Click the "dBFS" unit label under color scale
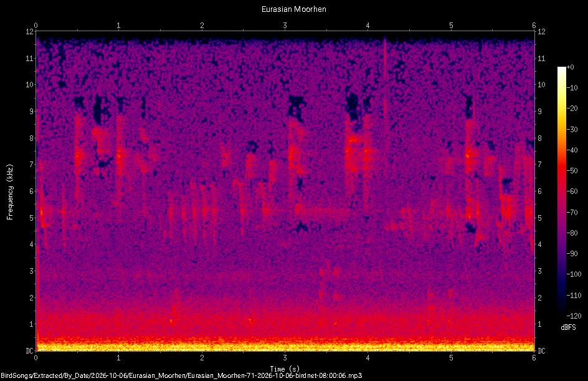The height and width of the screenshot is (381, 588). (568, 327)
